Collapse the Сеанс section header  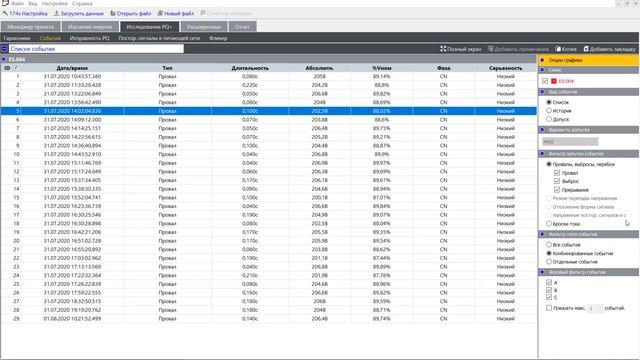542,70
